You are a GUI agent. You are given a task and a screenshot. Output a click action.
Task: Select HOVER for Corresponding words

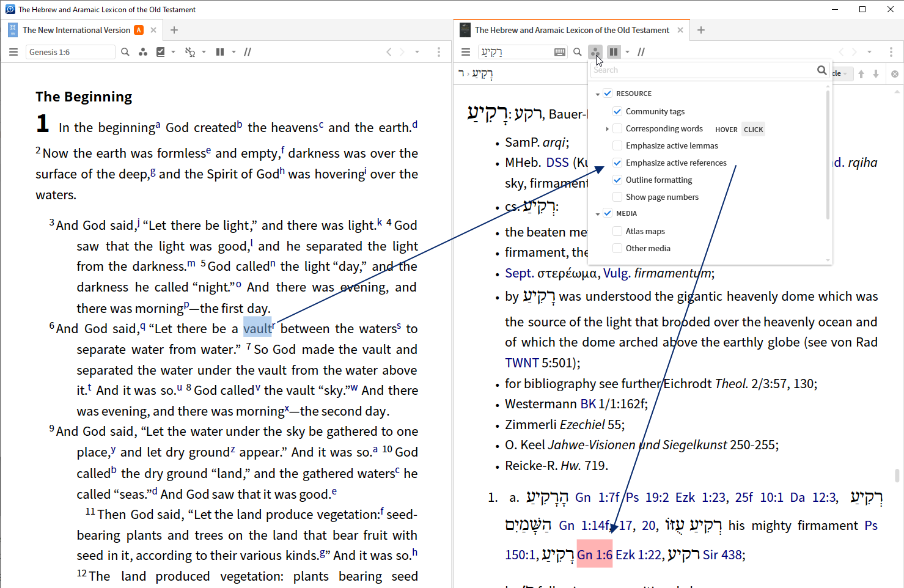coord(726,130)
